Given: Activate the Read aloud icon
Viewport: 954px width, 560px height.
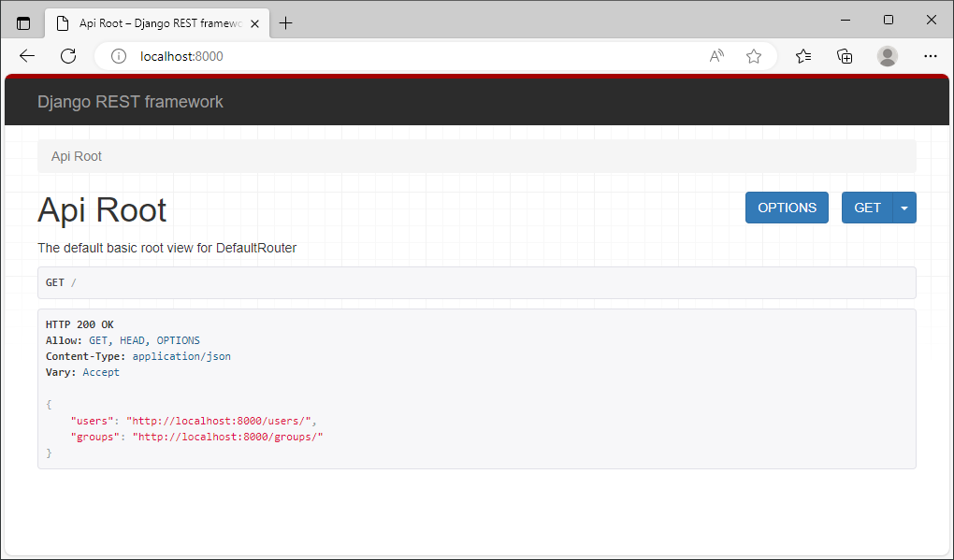Looking at the screenshot, I should [716, 56].
